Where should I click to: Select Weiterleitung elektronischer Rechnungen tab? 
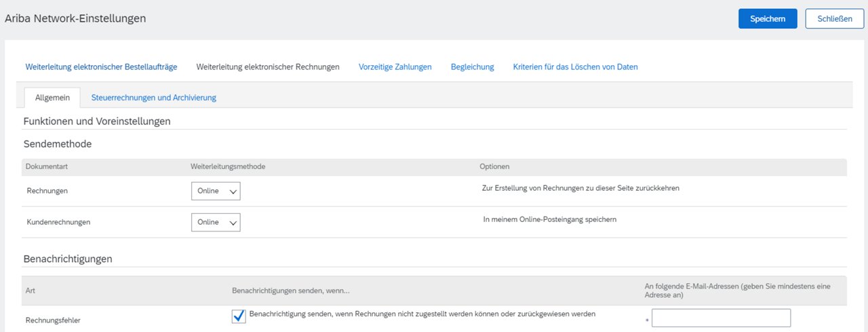pos(268,67)
